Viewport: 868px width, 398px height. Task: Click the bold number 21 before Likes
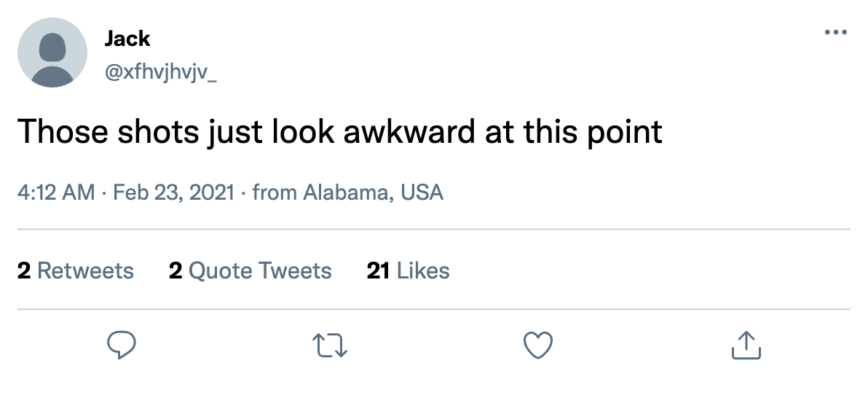[x=378, y=271]
